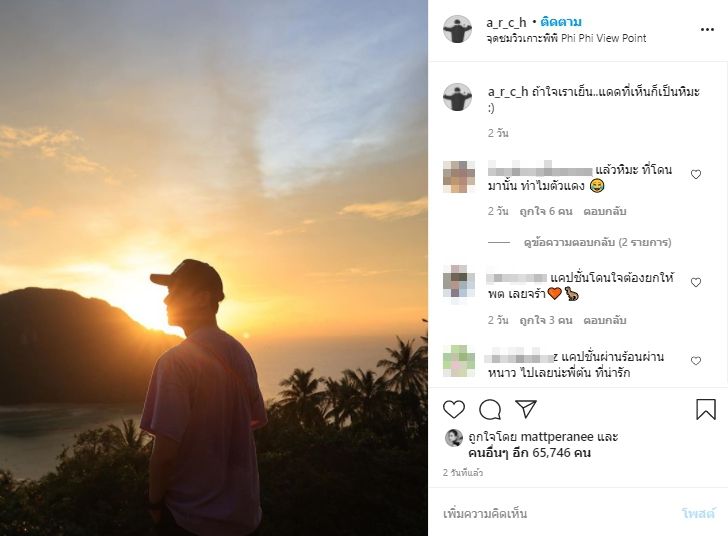728x536 pixels.
Task: Like the first comment with its heart
Action: pos(696,174)
